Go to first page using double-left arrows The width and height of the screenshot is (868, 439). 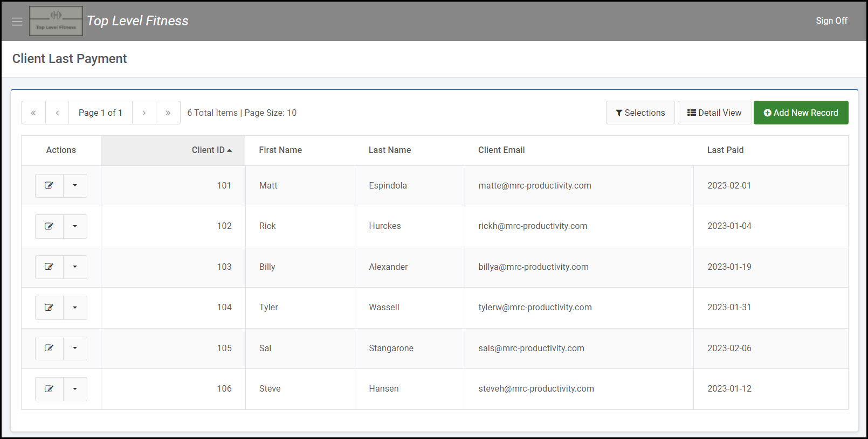click(33, 113)
